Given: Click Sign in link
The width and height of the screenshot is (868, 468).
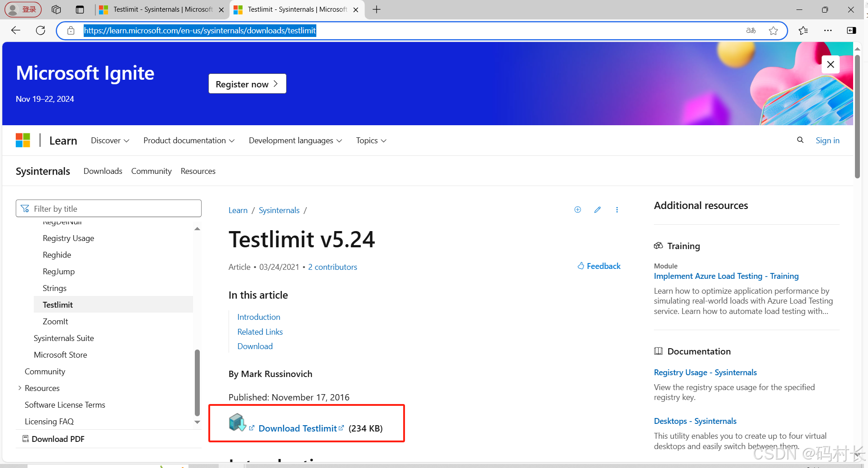Looking at the screenshot, I should [x=828, y=141].
